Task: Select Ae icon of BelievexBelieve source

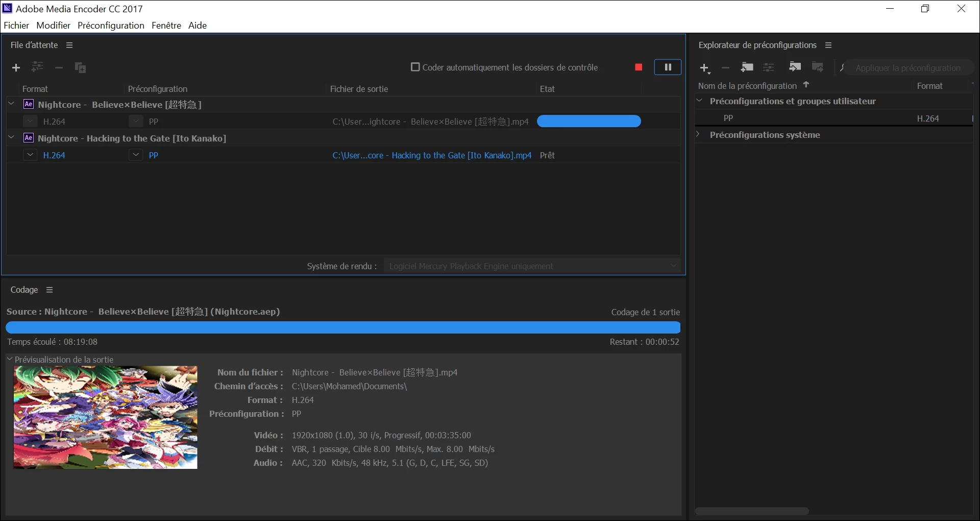Action: (29, 104)
